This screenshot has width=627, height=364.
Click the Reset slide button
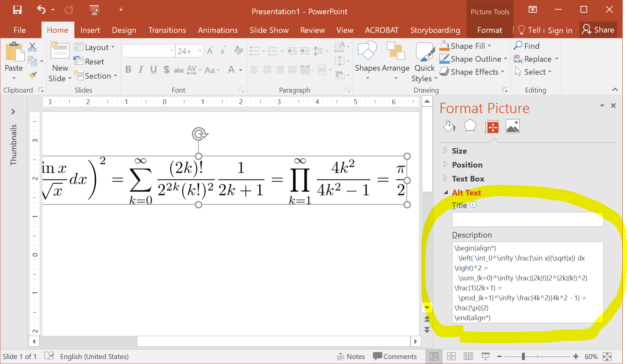(89, 61)
